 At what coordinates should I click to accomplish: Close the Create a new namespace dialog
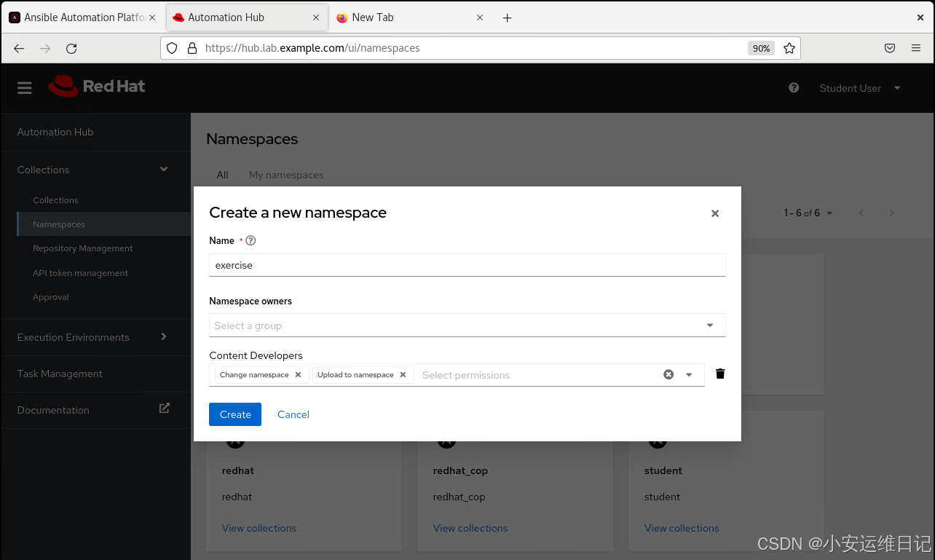click(x=715, y=213)
